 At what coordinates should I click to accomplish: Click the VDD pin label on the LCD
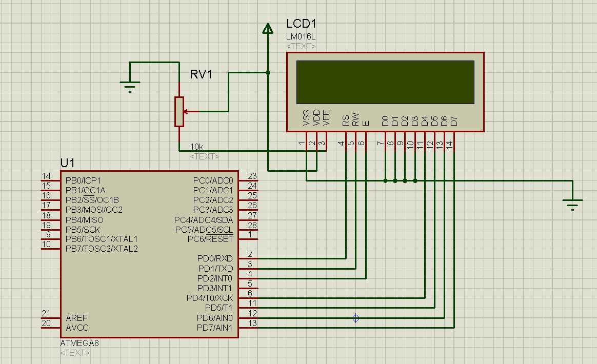tap(316, 118)
